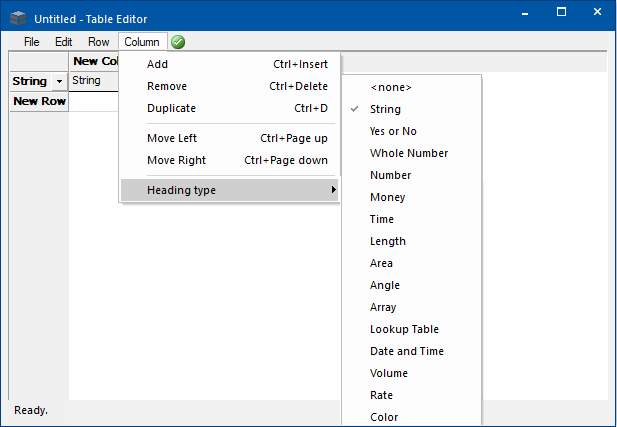Select Lookup Table heading type
617x427 pixels.
[x=404, y=329]
